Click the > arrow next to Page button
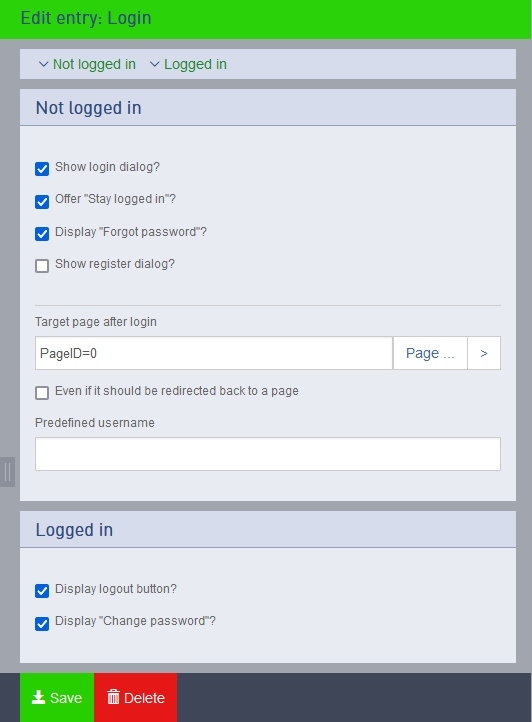 484,353
